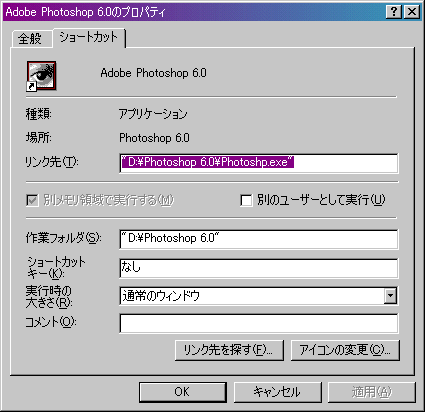425x412 pixels.
Task: Click the Photoshop eye shortcut icon
Action: [x=41, y=76]
